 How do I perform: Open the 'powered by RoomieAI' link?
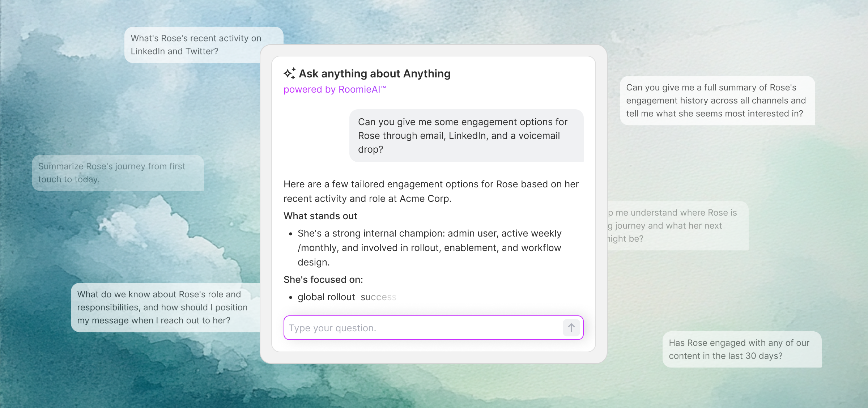pos(332,89)
